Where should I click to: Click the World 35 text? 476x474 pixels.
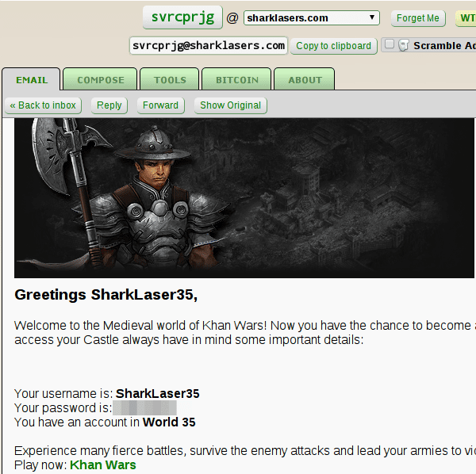(169, 422)
